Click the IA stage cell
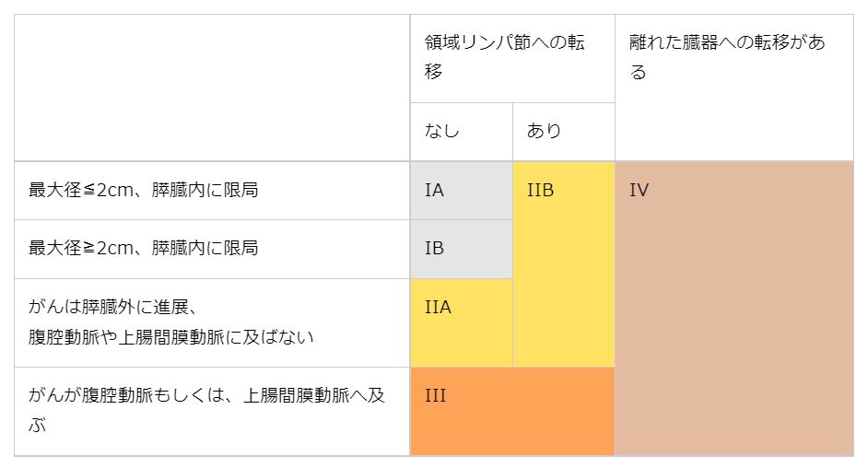 pos(461,191)
